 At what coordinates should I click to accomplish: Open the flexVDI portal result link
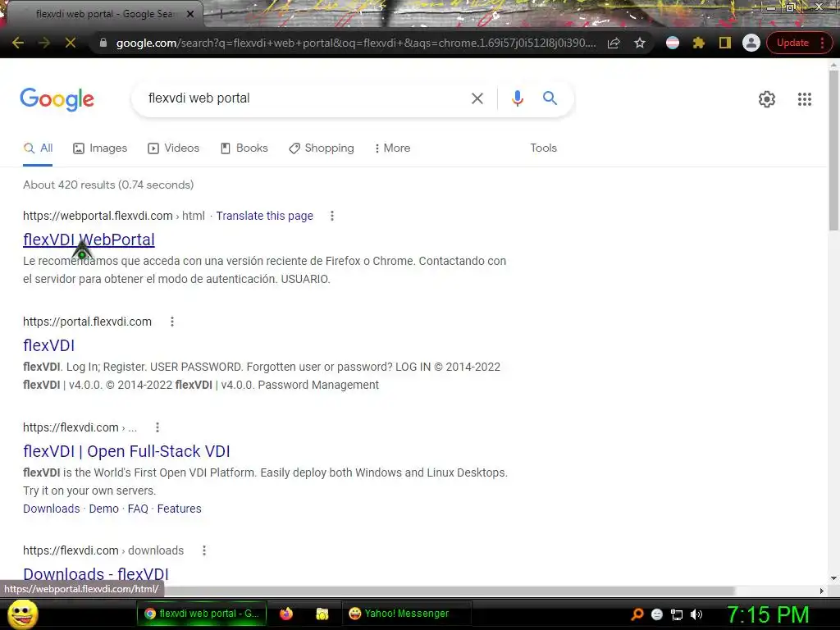(x=48, y=345)
